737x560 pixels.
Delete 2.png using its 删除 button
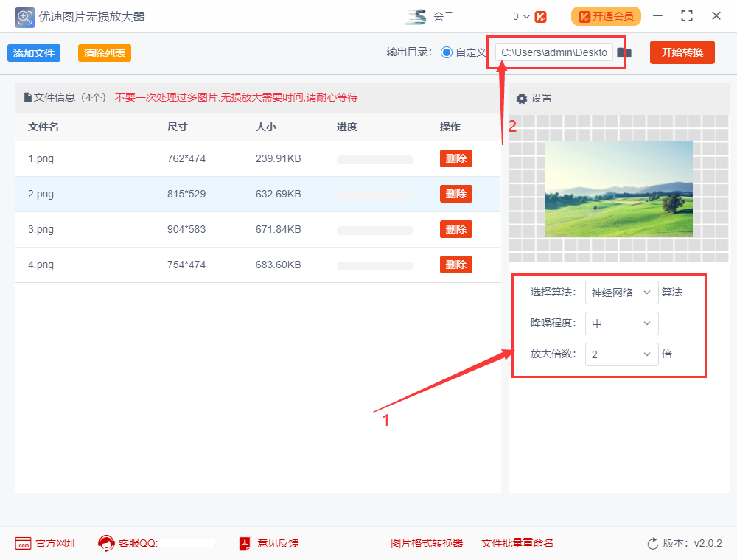pos(456,194)
